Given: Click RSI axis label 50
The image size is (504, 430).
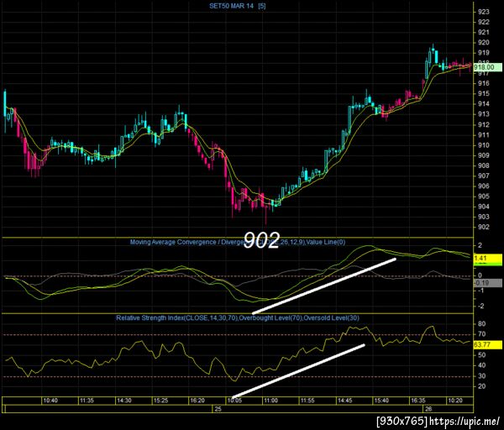Looking at the screenshot, I should [482, 355].
